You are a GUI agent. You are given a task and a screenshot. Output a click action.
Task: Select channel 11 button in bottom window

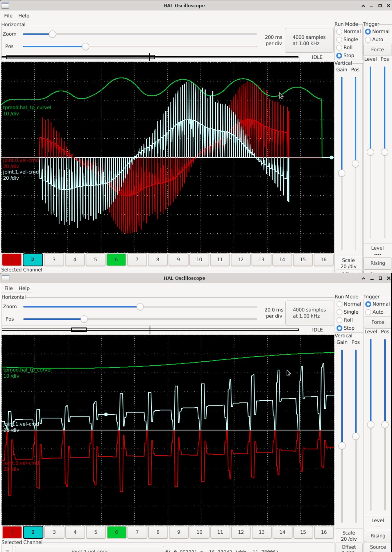tap(220, 533)
